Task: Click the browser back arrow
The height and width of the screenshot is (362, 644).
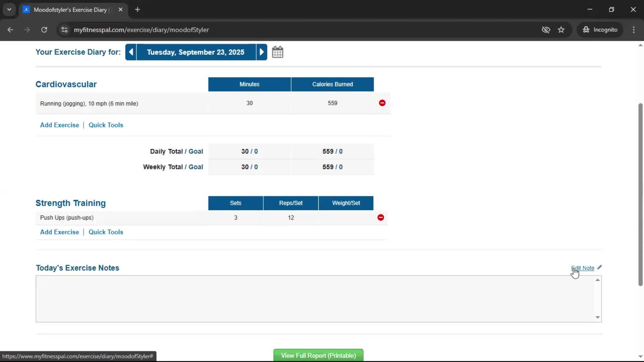Action: (10, 29)
